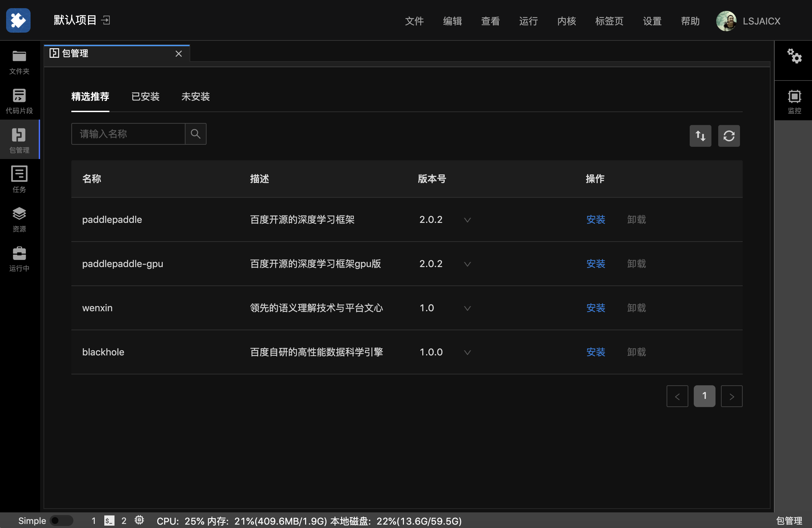Click the 默认项目 project title
This screenshot has width=812, height=528.
[x=75, y=20]
